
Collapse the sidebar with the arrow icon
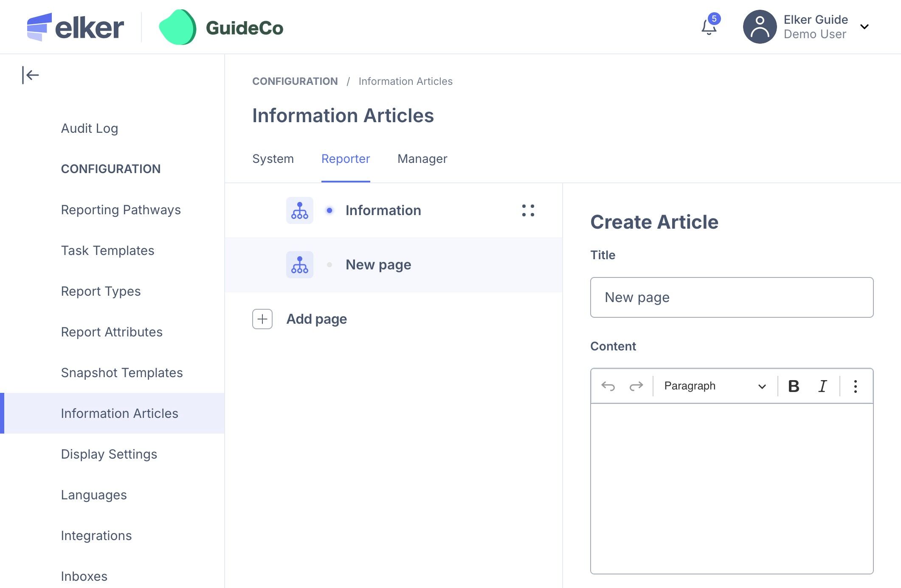tap(31, 75)
